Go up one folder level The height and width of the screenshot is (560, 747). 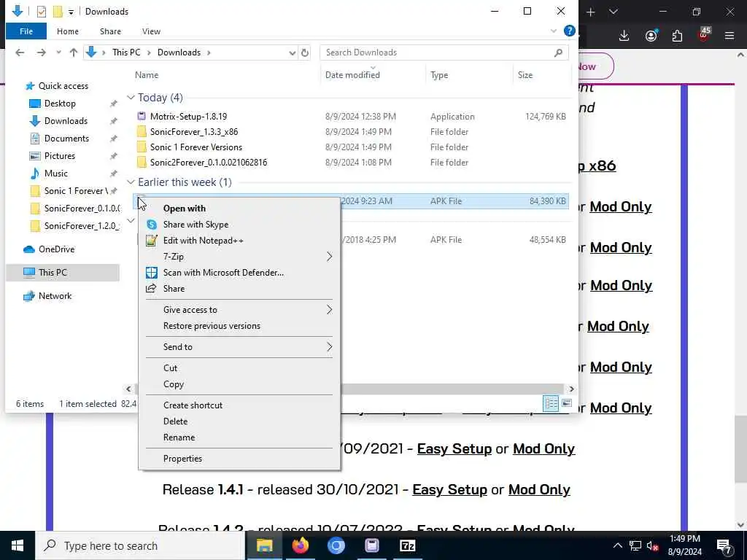pyautogui.click(x=74, y=52)
